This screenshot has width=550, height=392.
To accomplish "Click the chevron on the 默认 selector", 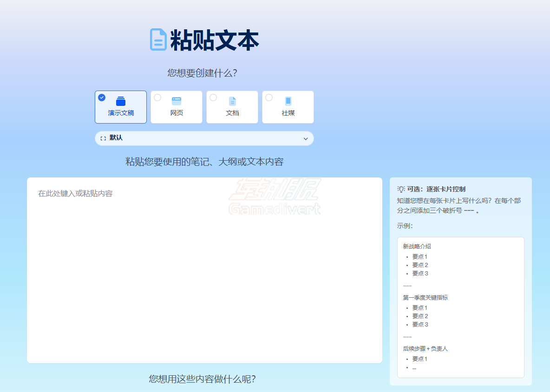I will pyautogui.click(x=306, y=138).
